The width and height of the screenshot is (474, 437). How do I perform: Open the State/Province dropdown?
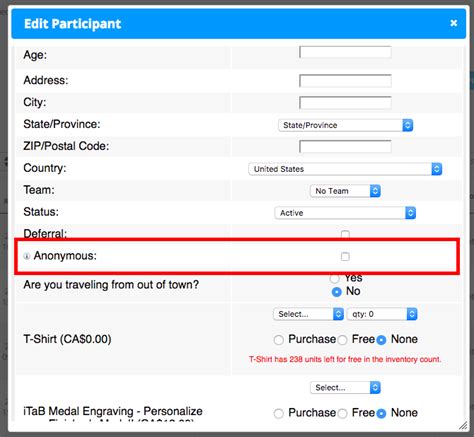pyautogui.click(x=346, y=125)
